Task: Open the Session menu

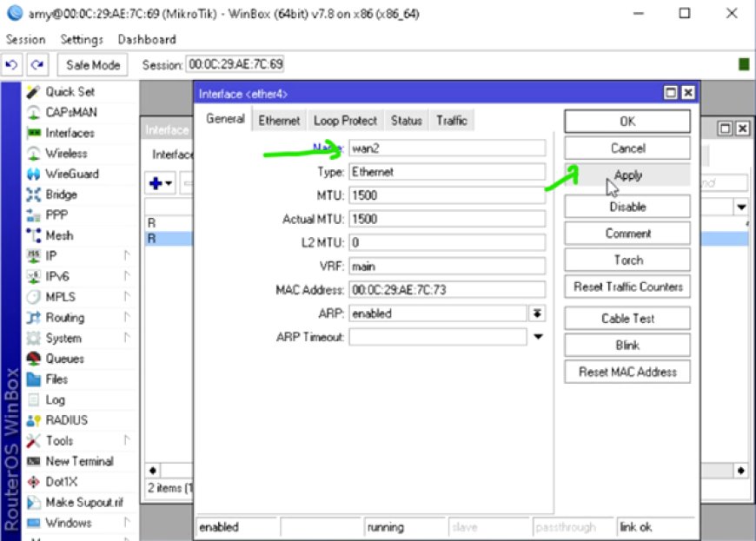Action: pyautogui.click(x=25, y=39)
